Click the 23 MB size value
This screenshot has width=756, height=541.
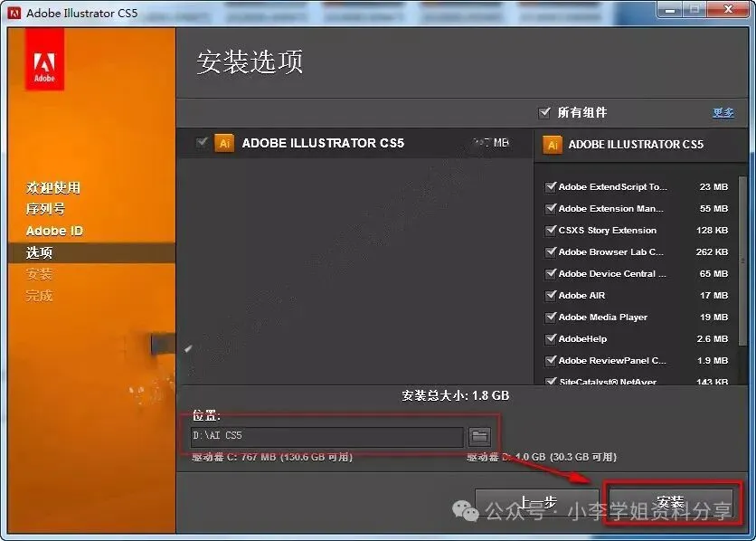[713, 186]
